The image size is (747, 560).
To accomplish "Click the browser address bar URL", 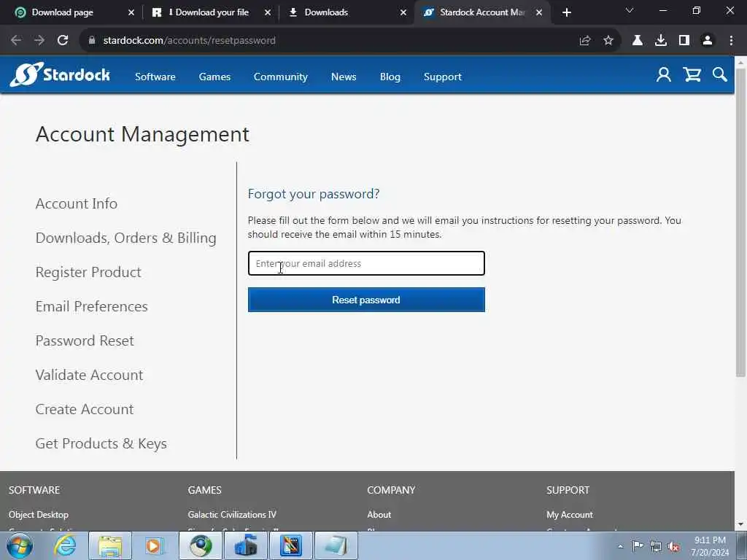I will click(x=189, y=41).
